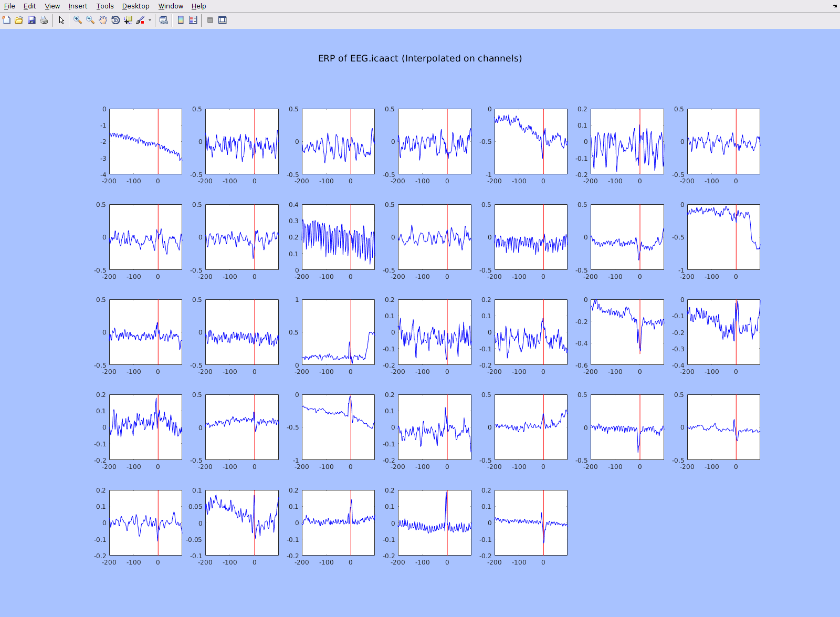The width and height of the screenshot is (840, 617).
Task: Activate the Rotate 3D tool
Action: click(115, 20)
